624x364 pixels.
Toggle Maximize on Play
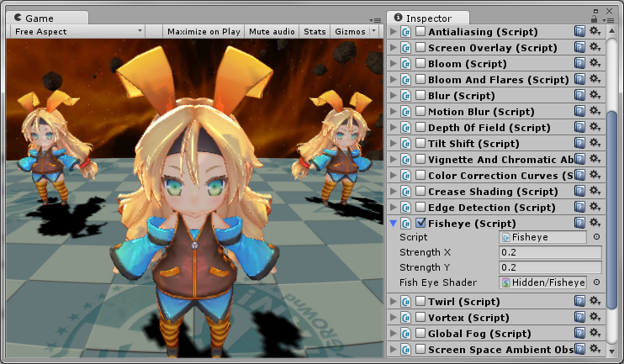pos(204,31)
